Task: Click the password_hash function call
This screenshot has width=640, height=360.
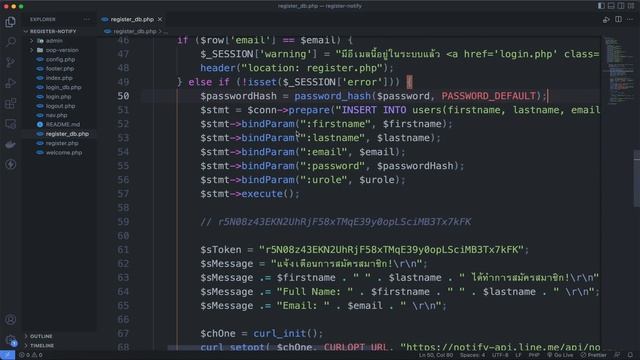Action: (x=332, y=96)
